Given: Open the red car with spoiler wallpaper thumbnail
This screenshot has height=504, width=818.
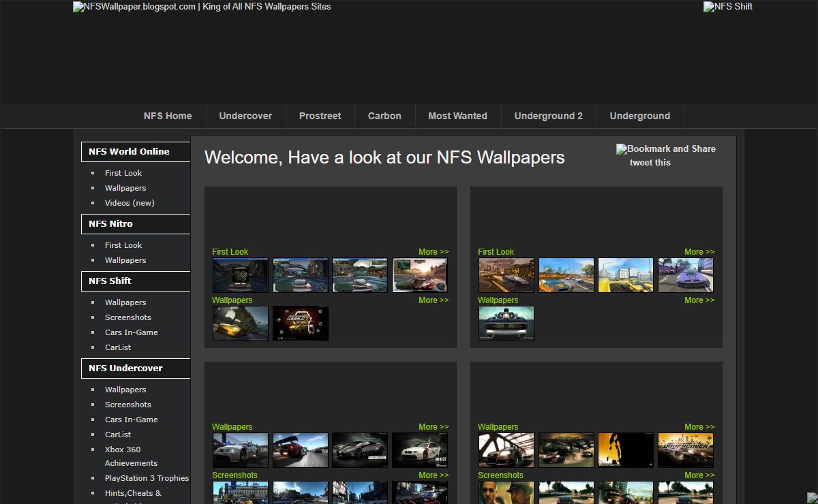Looking at the screenshot, I should pyautogui.click(x=301, y=450).
